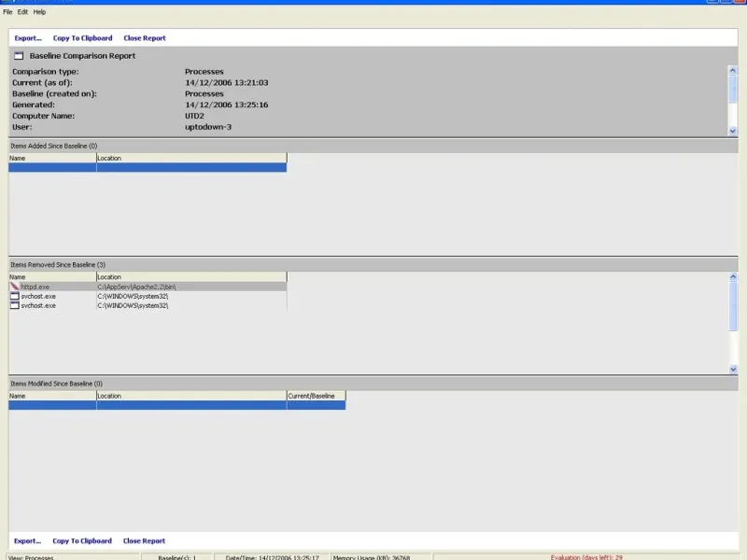747x560 pixels.
Task: Click the Current date 14/12/2006 13:21:03
Action: click(227, 83)
